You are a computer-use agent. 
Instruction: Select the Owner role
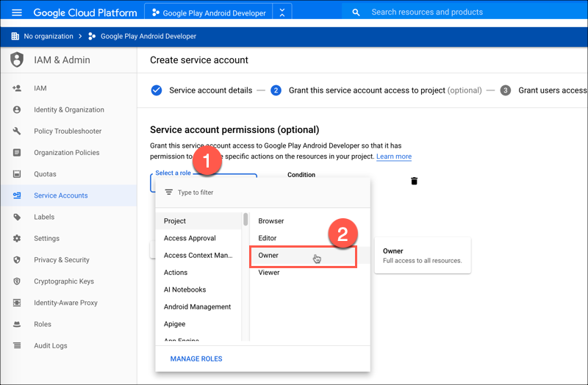point(303,256)
